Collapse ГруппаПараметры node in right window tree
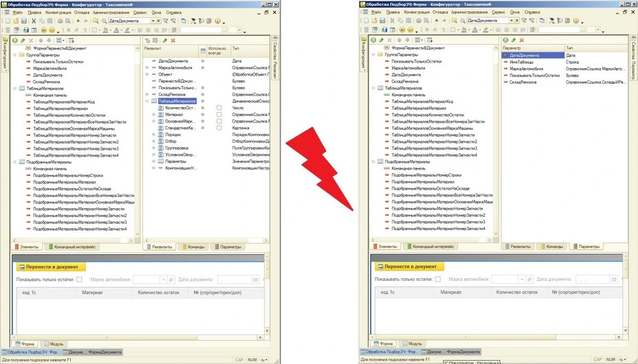The width and height of the screenshot is (638, 364). (x=372, y=55)
